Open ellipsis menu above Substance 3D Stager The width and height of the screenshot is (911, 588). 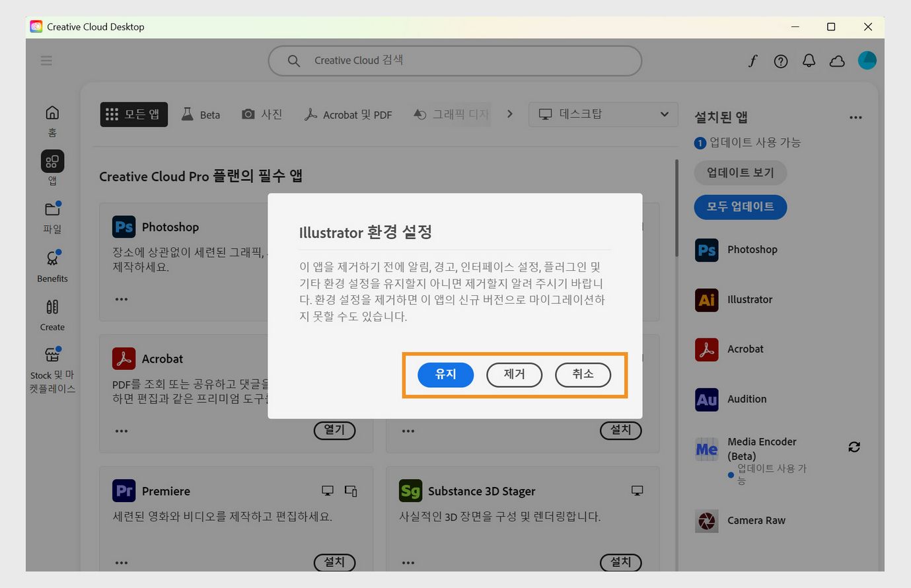(x=408, y=431)
